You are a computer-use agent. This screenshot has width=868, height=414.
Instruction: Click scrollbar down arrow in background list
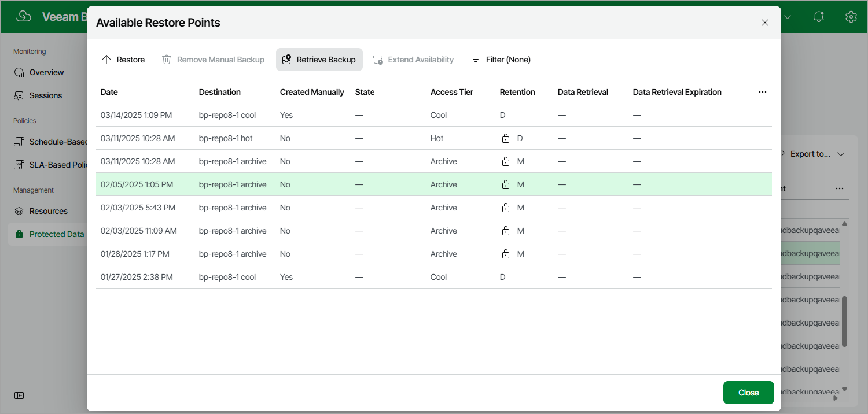click(844, 389)
